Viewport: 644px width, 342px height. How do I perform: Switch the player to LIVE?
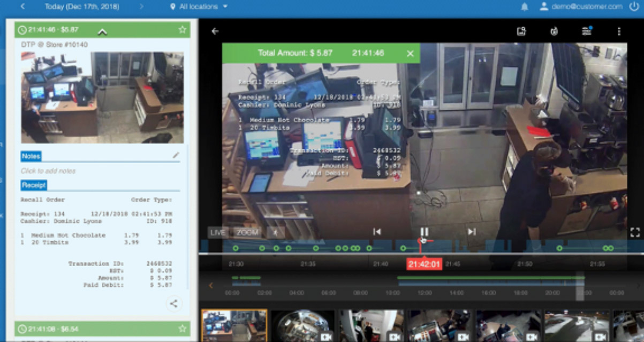pyautogui.click(x=217, y=232)
